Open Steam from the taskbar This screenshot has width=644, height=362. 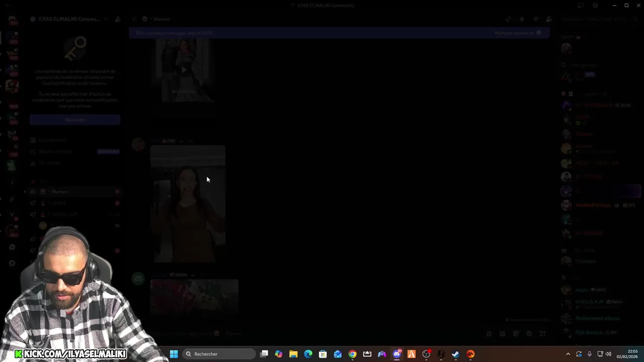point(456,354)
